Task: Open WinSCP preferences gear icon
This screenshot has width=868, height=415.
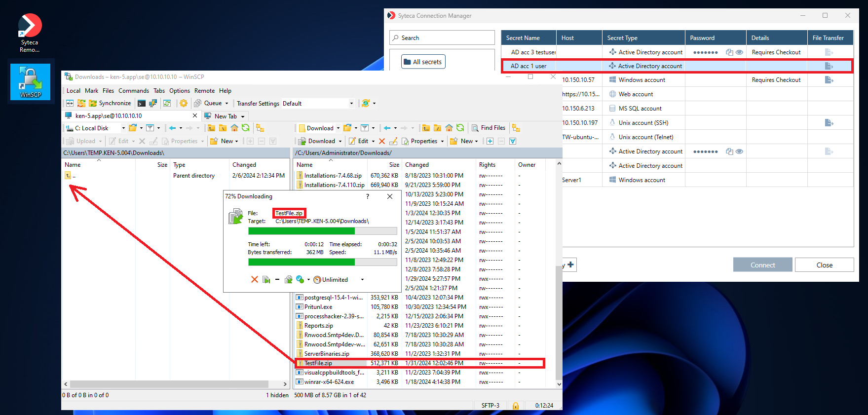Action: [184, 103]
